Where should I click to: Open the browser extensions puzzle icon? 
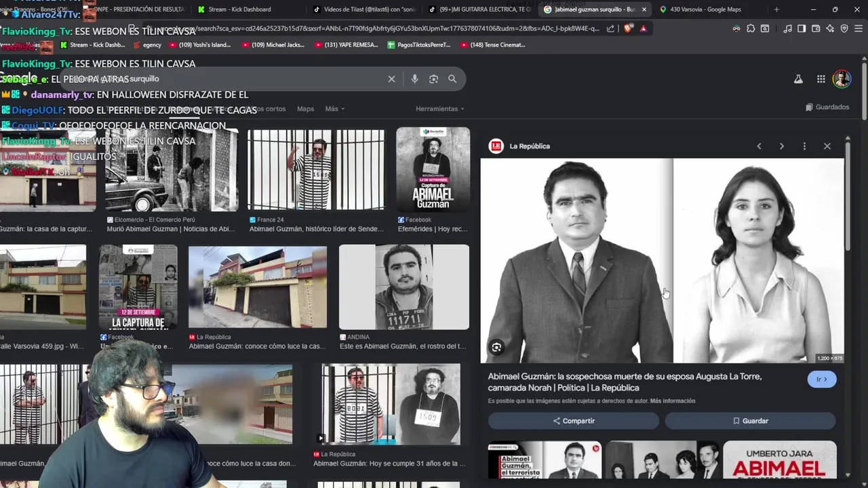pyautogui.click(x=751, y=28)
